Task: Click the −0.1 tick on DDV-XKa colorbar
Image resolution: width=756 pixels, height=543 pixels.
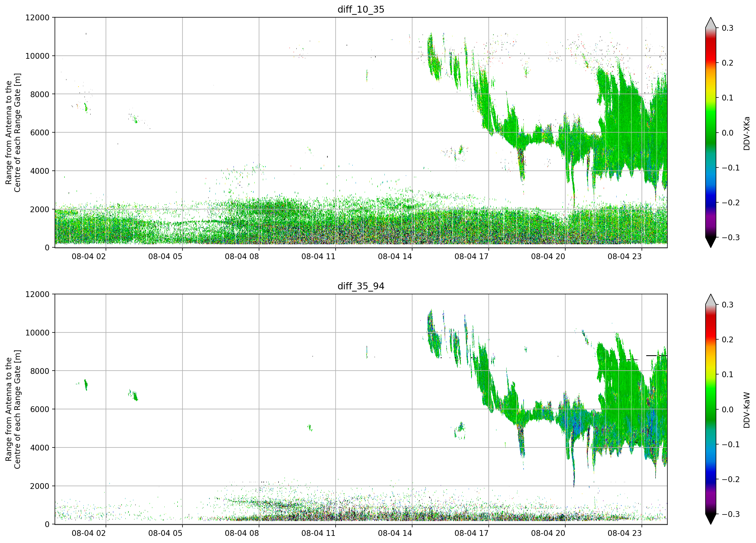Action: (731, 168)
